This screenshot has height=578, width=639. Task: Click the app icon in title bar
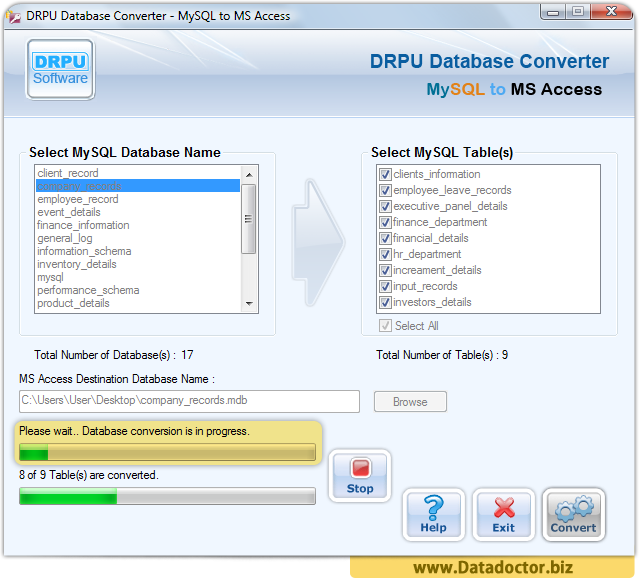(14, 16)
